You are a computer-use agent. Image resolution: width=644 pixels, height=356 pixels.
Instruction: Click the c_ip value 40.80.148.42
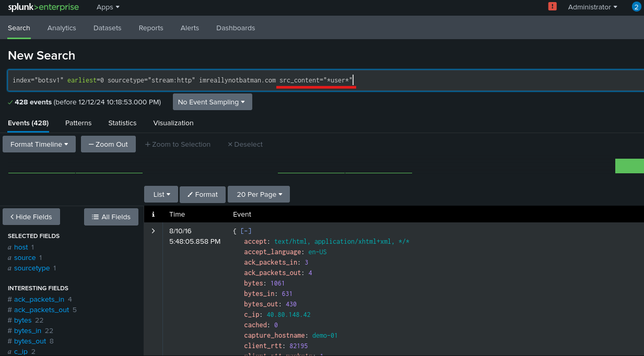point(288,315)
